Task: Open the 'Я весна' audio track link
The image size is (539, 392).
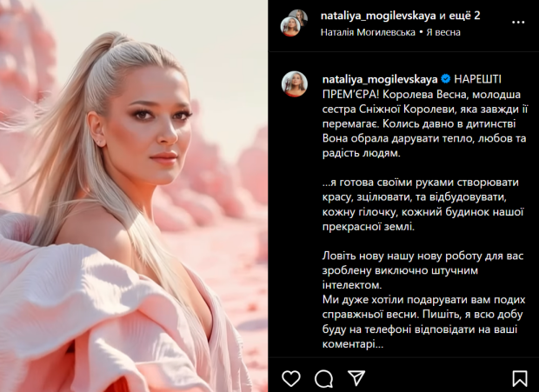Action: coord(443,32)
